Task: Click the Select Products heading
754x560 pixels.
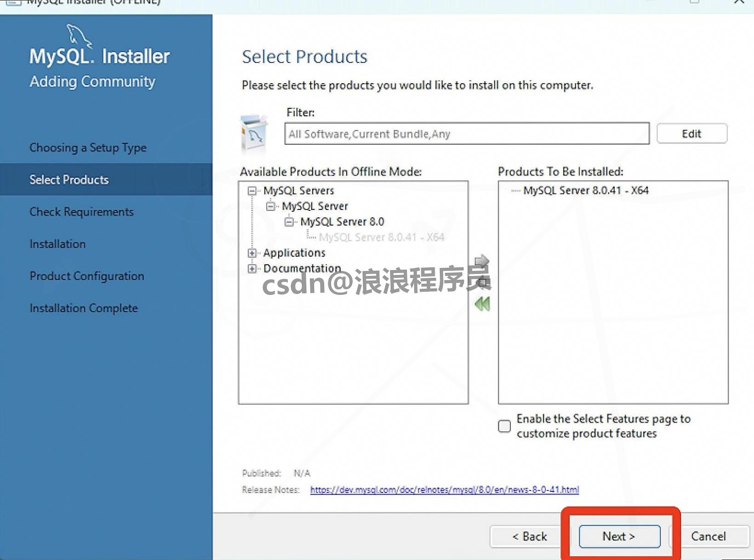Action: click(304, 57)
